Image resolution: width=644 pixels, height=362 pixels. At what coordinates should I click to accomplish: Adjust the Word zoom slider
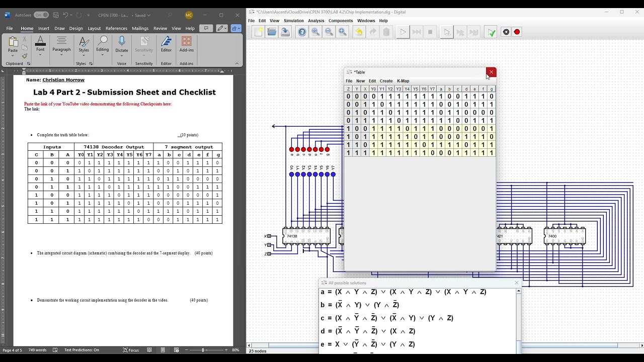pyautogui.click(x=203, y=350)
